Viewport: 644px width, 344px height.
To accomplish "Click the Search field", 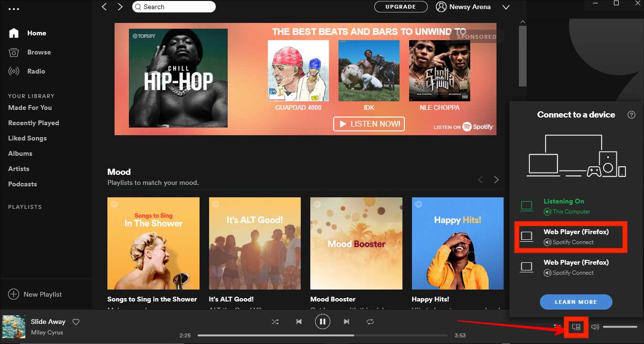I will pyautogui.click(x=174, y=7).
